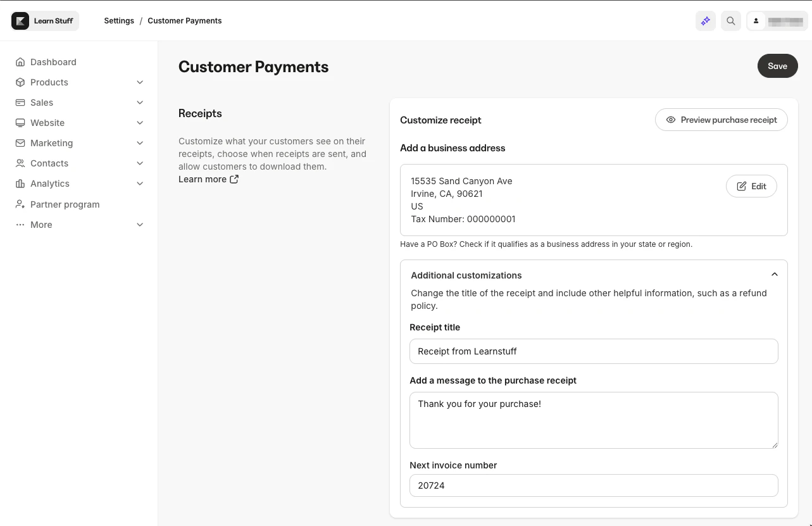Expand the Products sidebar section
Image resolution: width=812 pixels, height=526 pixels.
coord(139,82)
